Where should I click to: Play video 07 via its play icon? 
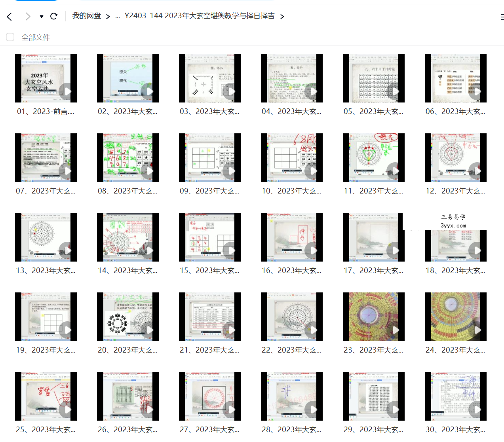tap(67, 171)
